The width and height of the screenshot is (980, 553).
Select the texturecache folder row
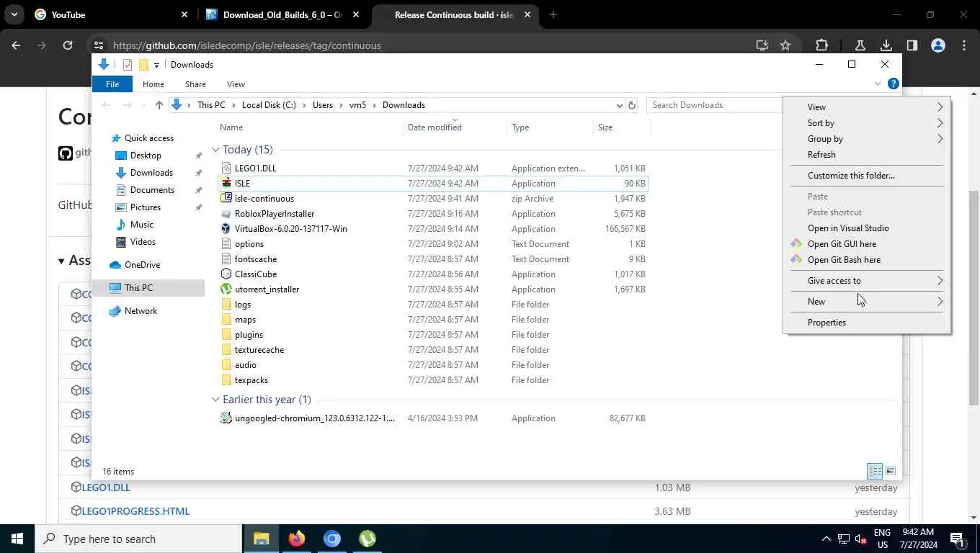[432, 350]
